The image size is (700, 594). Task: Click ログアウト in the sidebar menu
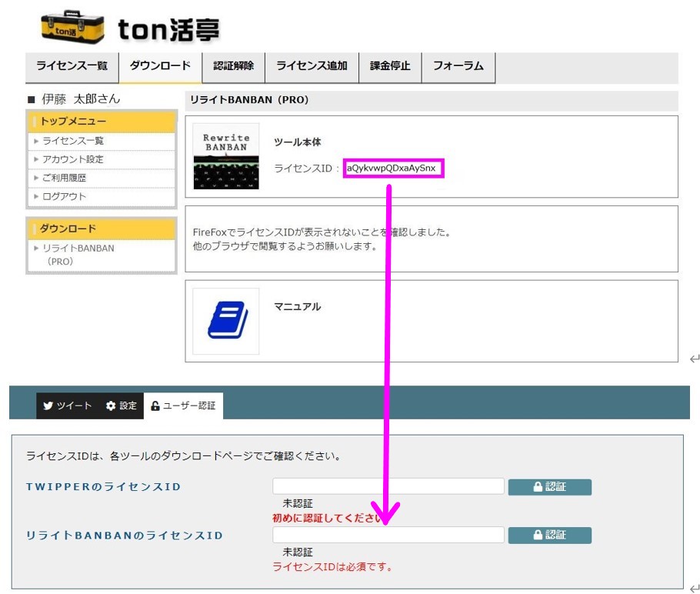point(65,196)
